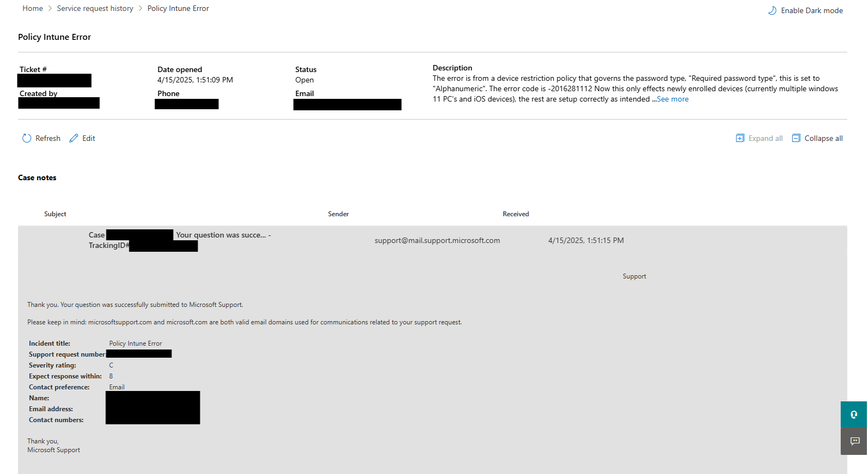Click the Policy Intune Error page heading
The width and height of the screenshot is (868, 474).
pos(55,37)
